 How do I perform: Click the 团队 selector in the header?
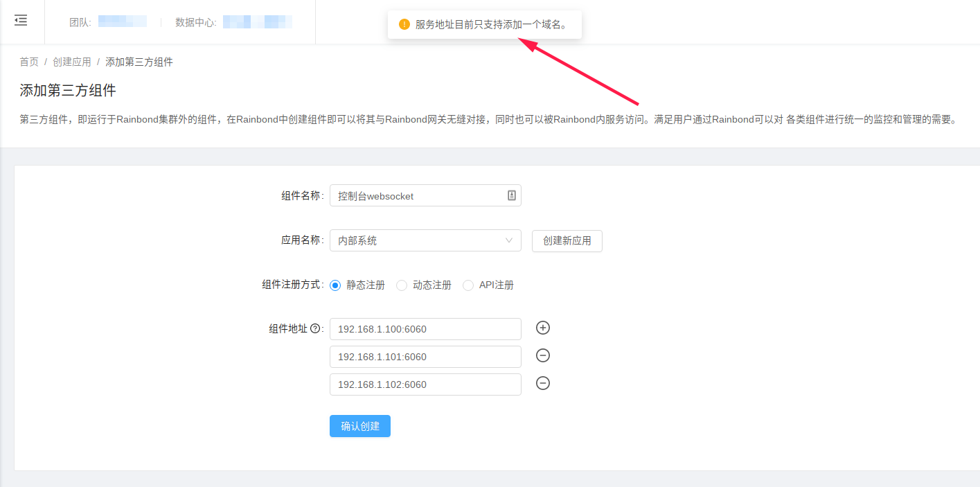pyautogui.click(x=108, y=22)
